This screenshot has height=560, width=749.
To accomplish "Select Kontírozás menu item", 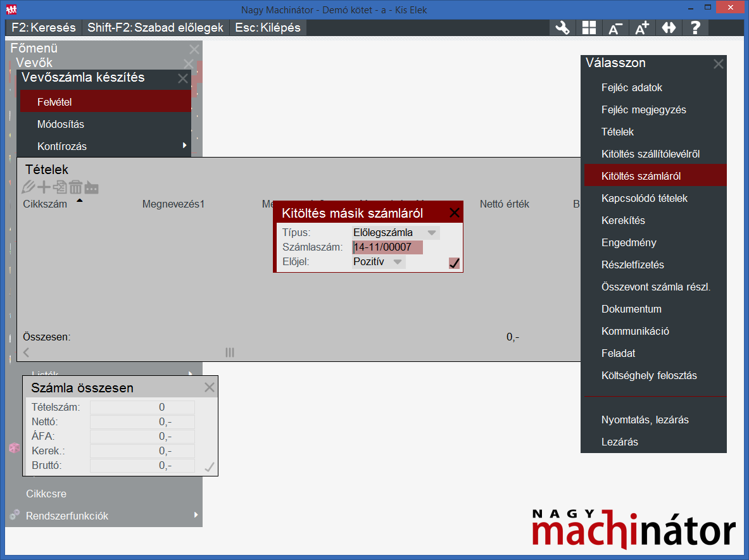I will tap(106, 146).
